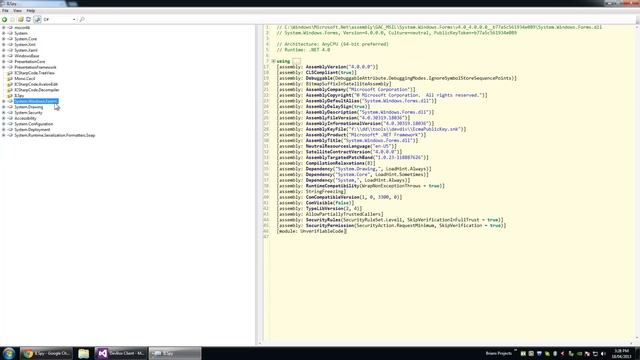Click the ICSharpCode.AvalonEdit assembly icon
Viewport: 640px width, 360px height.
click(10, 84)
